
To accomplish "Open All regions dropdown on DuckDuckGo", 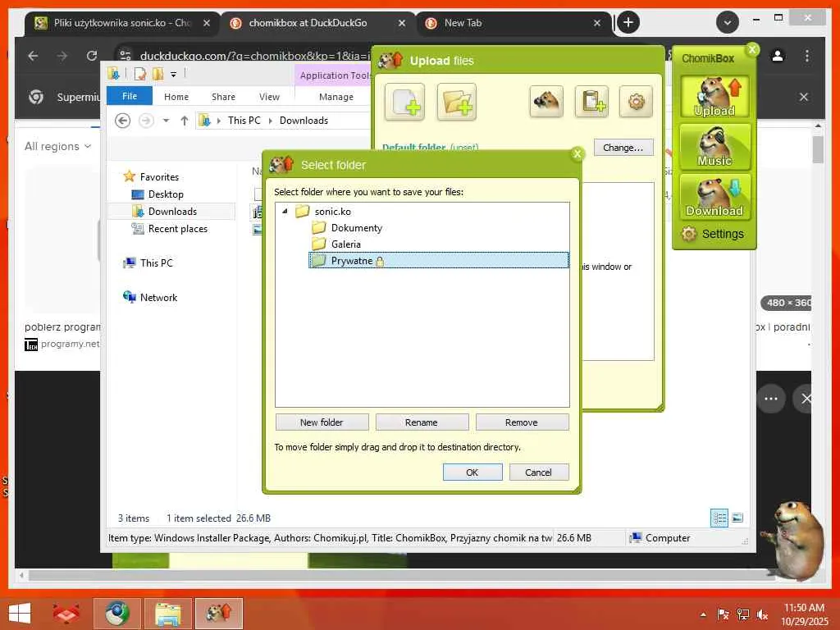I will 58,146.
